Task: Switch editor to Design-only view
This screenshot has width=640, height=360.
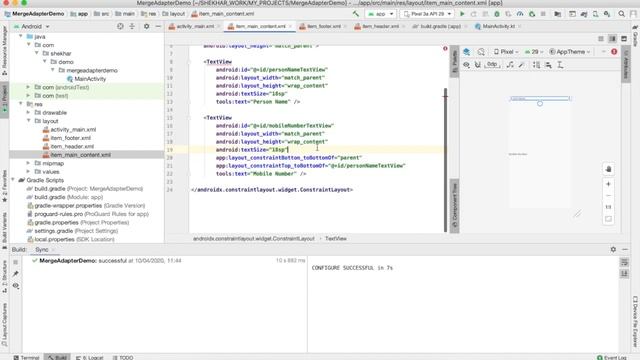Action: point(624,39)
